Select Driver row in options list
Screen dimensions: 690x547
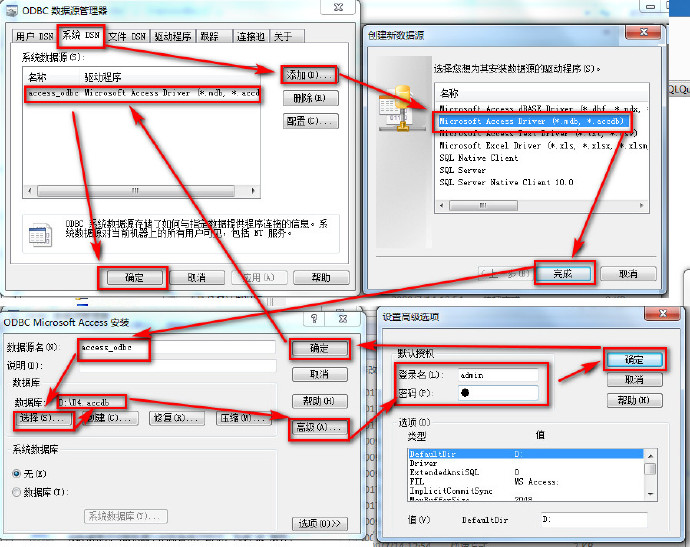[x=526, y=463]
